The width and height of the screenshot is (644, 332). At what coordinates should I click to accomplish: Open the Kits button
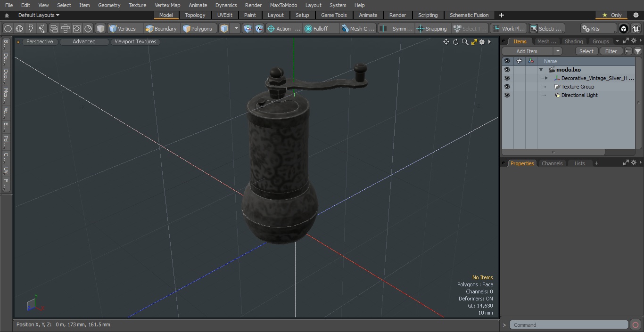[597, 29]
